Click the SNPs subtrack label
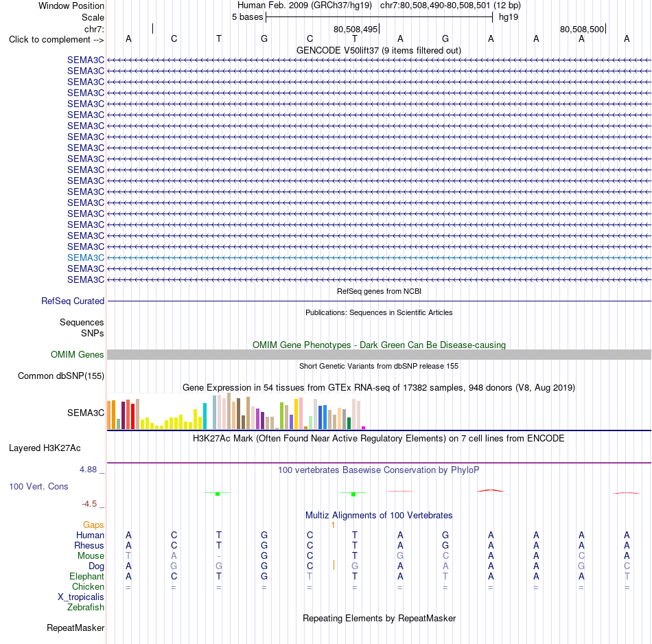Viewport: 652px width, 644px height. click(x=93, y=333)
